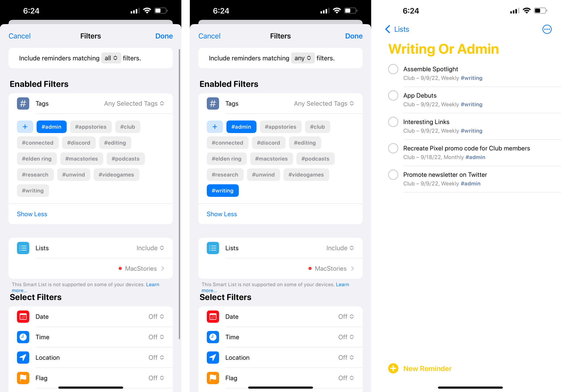Open the more options menu

coord(546,29)
